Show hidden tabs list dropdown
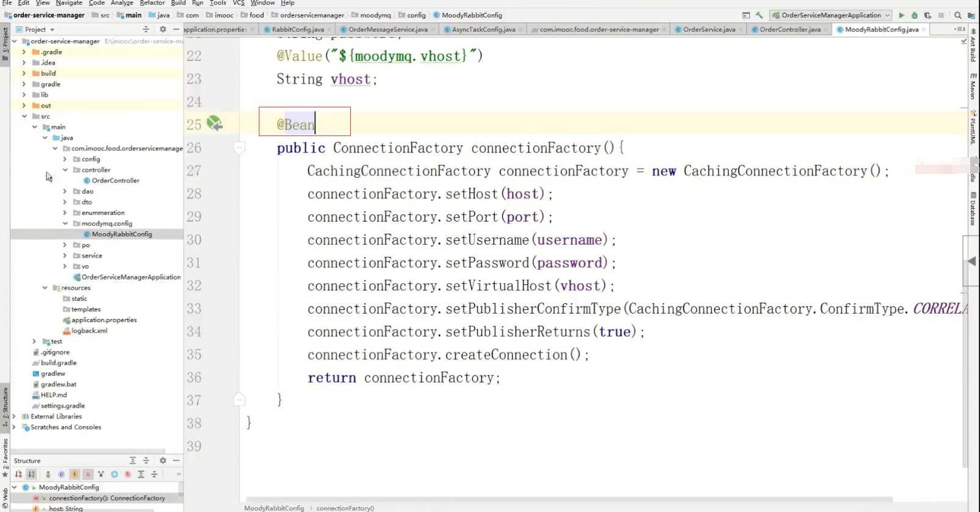The width and height of the screenshot is (980, 512). point(959,29)
